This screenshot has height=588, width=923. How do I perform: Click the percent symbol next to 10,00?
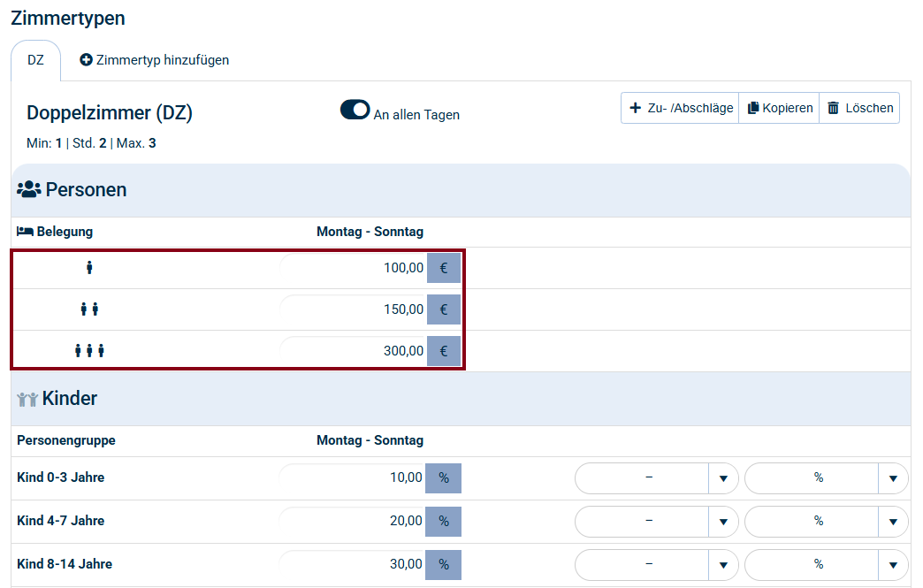pyautogui.click(x=443, y=478)
